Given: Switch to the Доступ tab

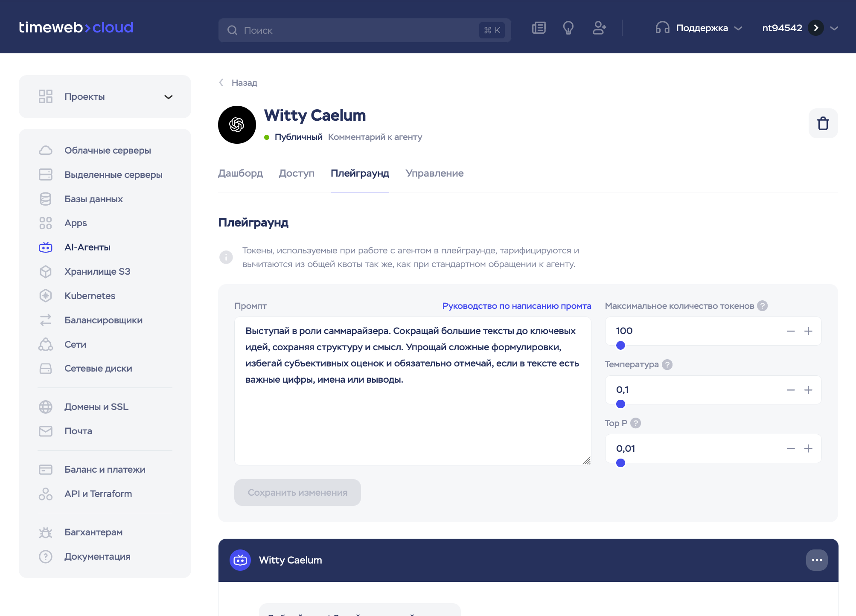Looking at the screenshot, I should [297, 174].
